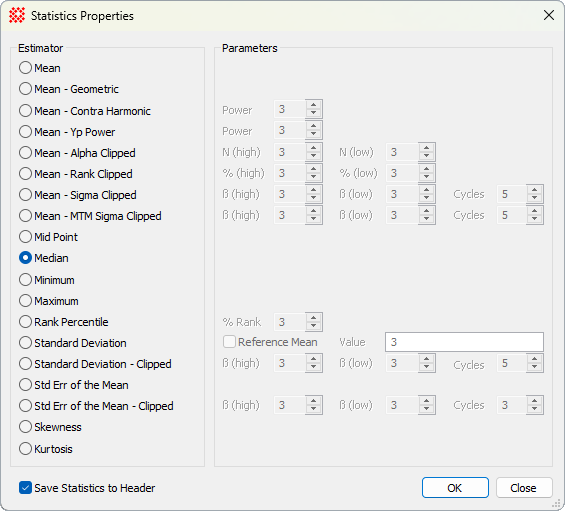The height and width of the screenshot is (511, 565).
Task: Enable the Reference Mean checkbox
Action: click(x=230, y=342)
